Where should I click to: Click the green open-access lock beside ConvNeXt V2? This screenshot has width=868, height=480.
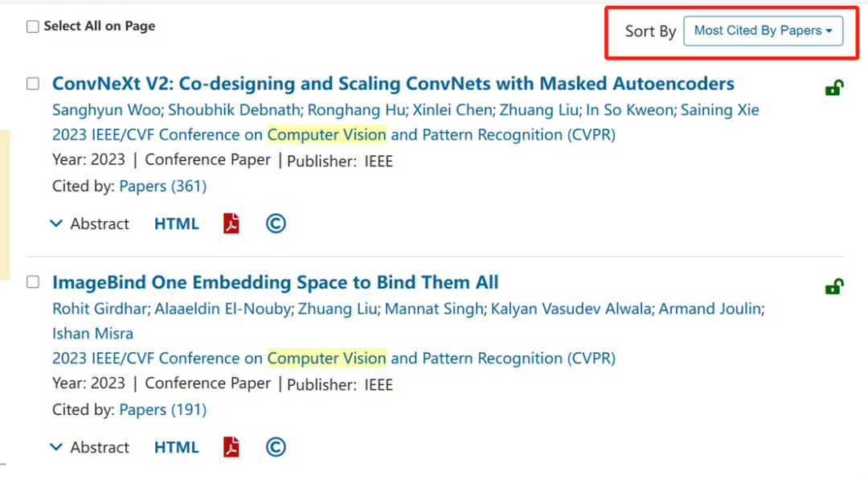click(834, 88)
